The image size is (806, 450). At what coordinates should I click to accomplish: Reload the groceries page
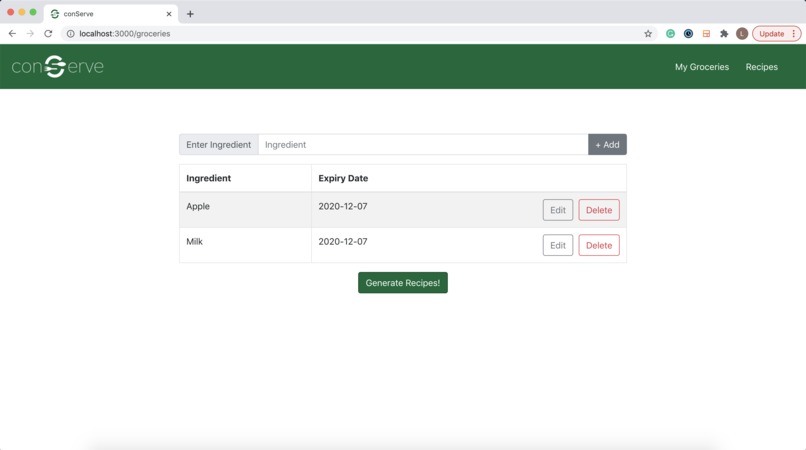pos(48,33)
